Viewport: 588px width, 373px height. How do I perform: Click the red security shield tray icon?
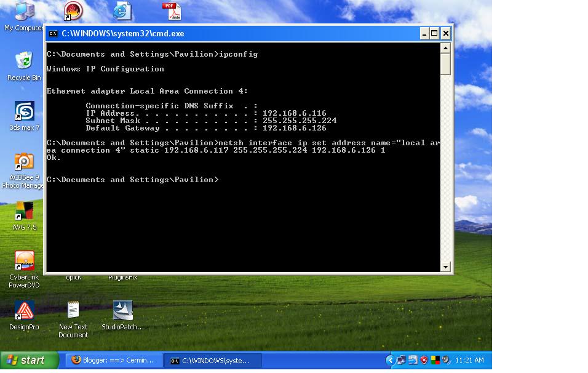click(424, 360)
